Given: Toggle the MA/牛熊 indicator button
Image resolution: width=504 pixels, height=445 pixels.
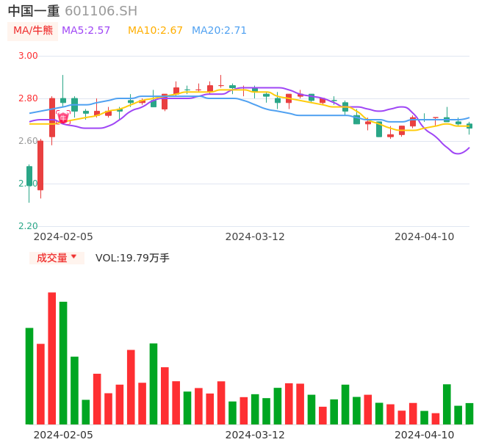Looking at the screenshot, I should click(x=32, y=31).
